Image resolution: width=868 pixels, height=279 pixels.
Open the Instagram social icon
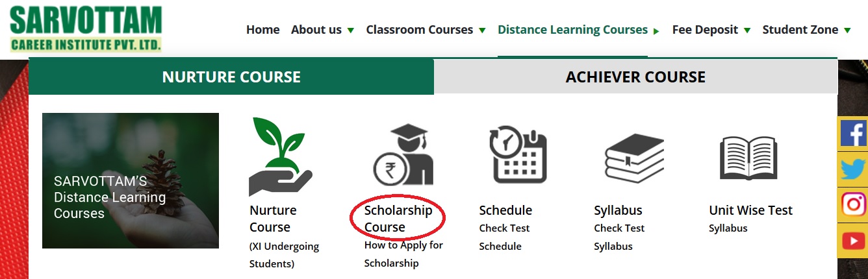853,204
